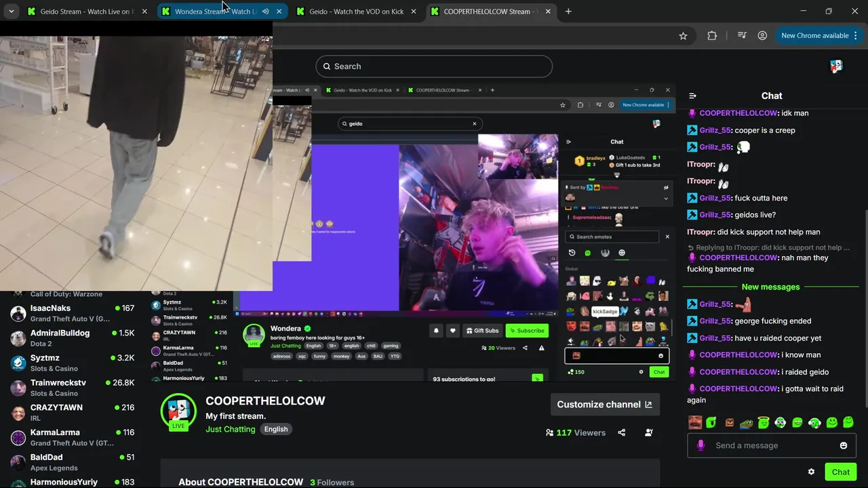
Task: Open the Chrome profile icon
Action: click(763, 36)
